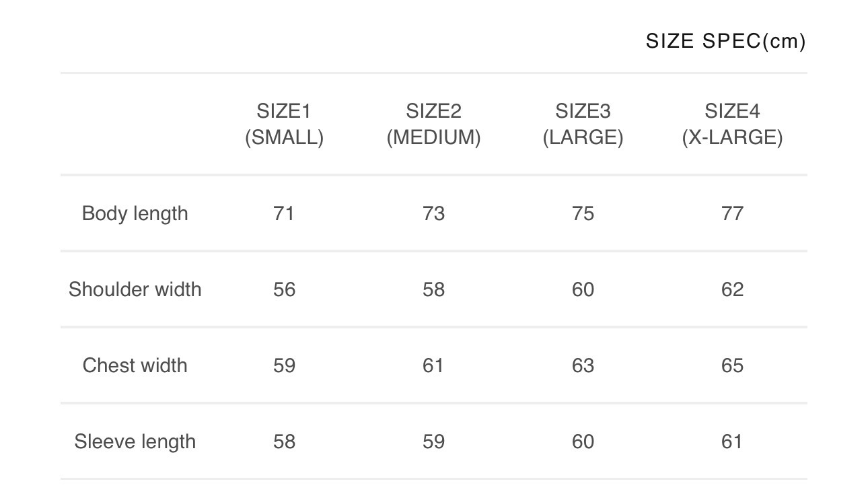Click the Body length row label
Image resolution: width=868 pixels, height=498 pixels.
135,213
